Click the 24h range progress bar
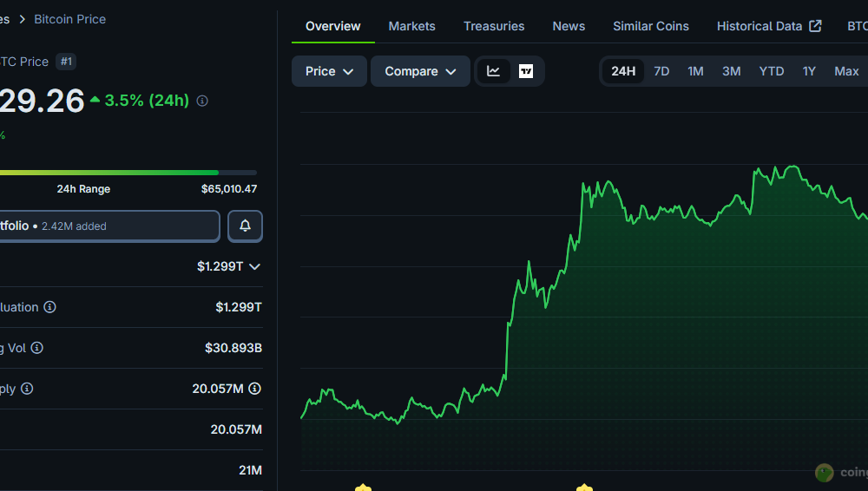Viewport: 868px width, 491px height. [128, 173]
